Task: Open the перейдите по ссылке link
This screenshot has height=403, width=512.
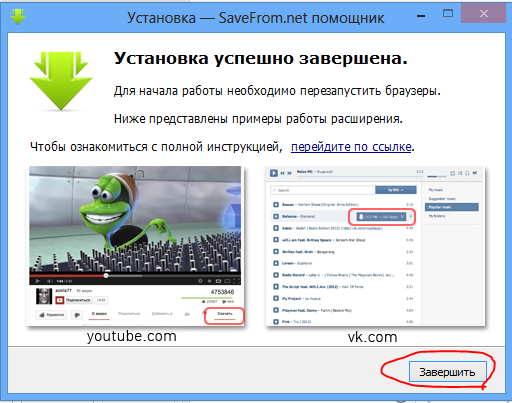Action: point(351,147)
